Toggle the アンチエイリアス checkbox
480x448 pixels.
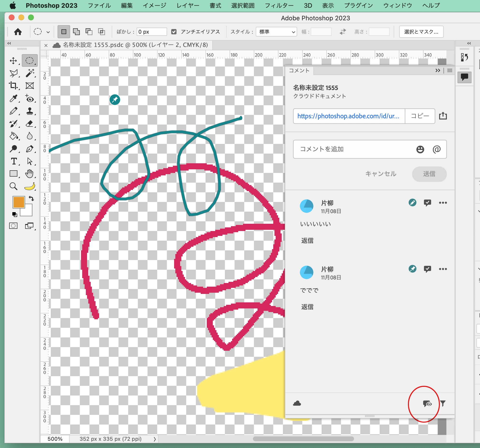pyautogui.click(x=174, y=32)
